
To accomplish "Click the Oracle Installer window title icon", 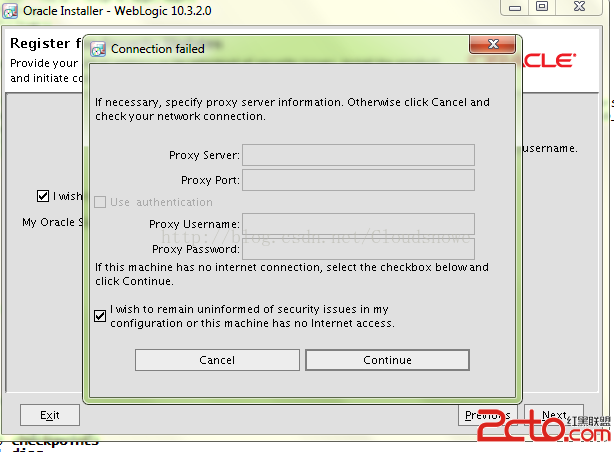I will click(x=10, y=11).
